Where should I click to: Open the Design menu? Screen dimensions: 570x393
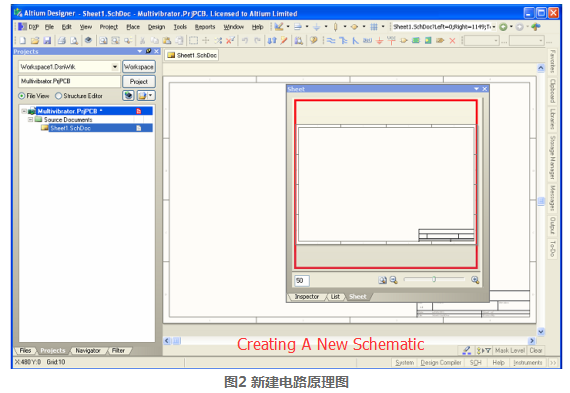click(x=156, y=27)
